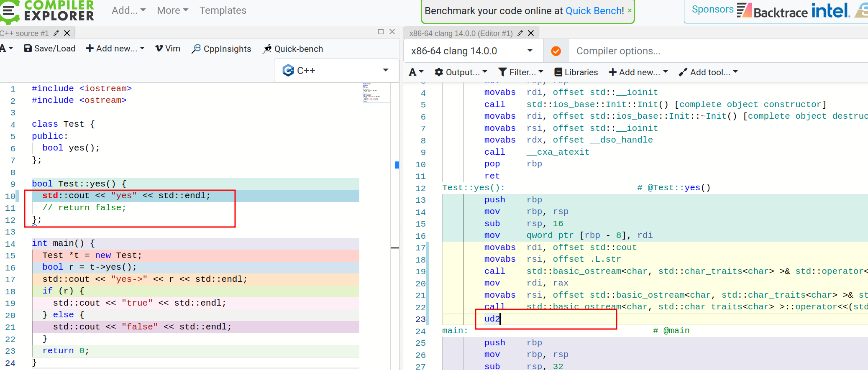
Task: Click the 'ret' instruction on line 11
Action: pos(492,176)
